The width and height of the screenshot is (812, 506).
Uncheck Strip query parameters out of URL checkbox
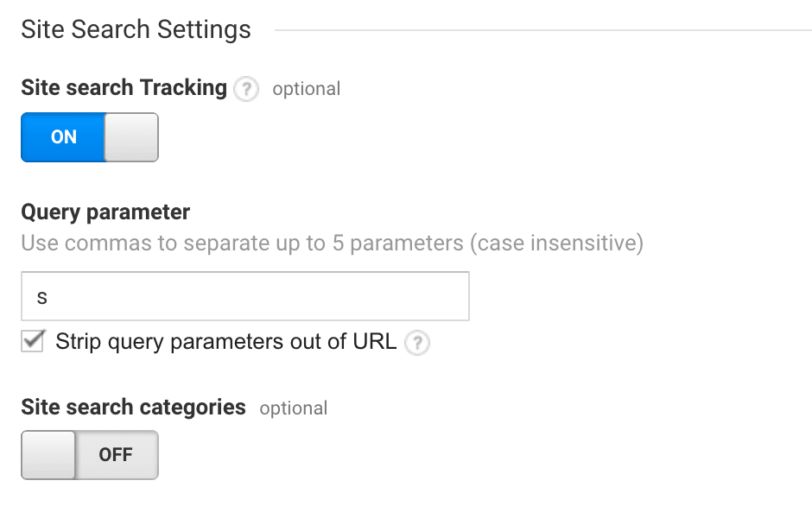click(33, 341)
